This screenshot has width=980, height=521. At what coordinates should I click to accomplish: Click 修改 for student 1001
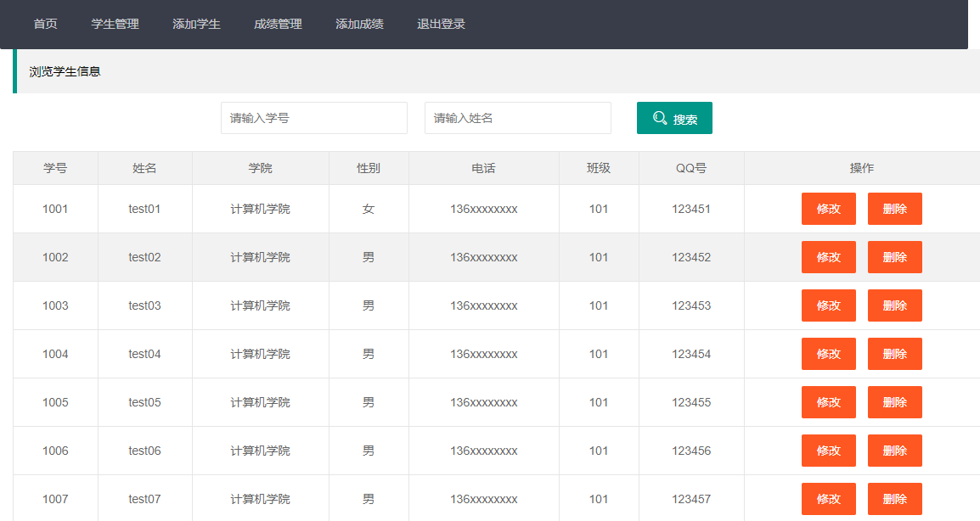coord(828,209)
